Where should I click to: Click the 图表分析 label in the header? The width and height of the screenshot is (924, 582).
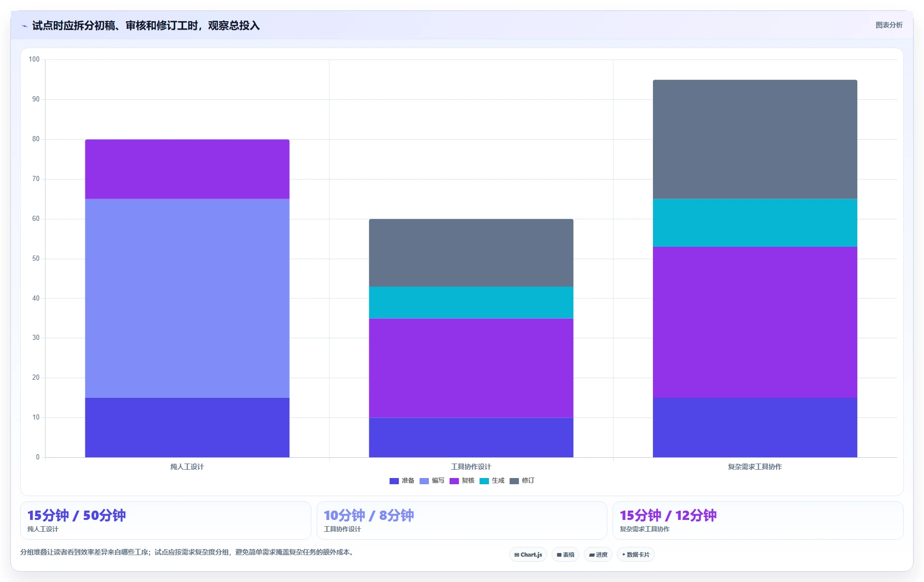pyautogui.click(x=889, y=25)
